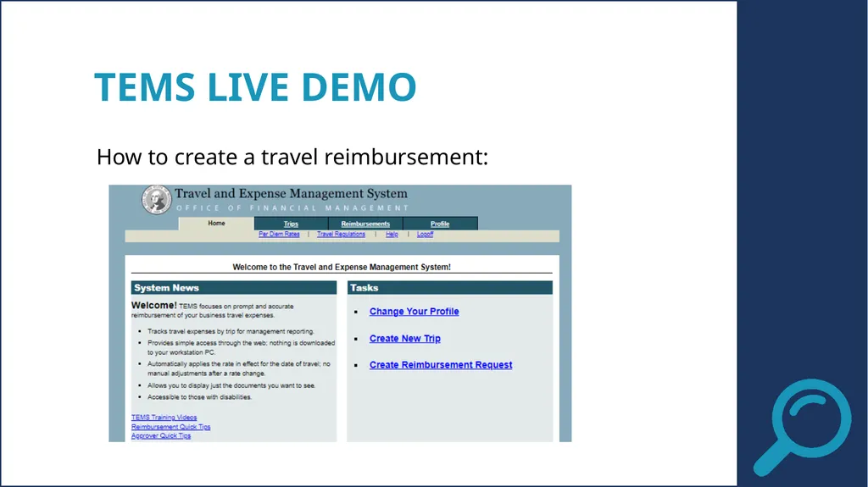Click 'Provides simple access through the web' bullet
This screenshot has height=487, width=868.
pyautogui.click(x=241, y=347)
